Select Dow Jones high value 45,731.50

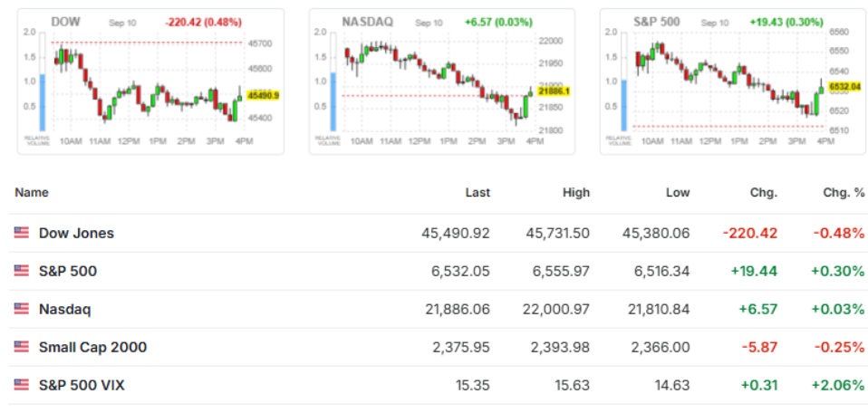click(555, 233)
